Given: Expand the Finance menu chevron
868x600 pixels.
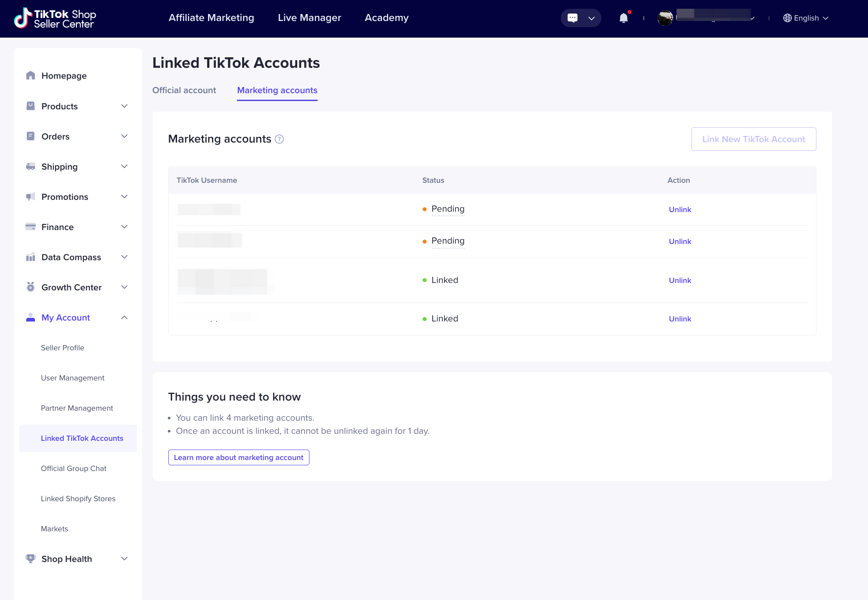Looking at the screenshot, I should tap(124, 227).
